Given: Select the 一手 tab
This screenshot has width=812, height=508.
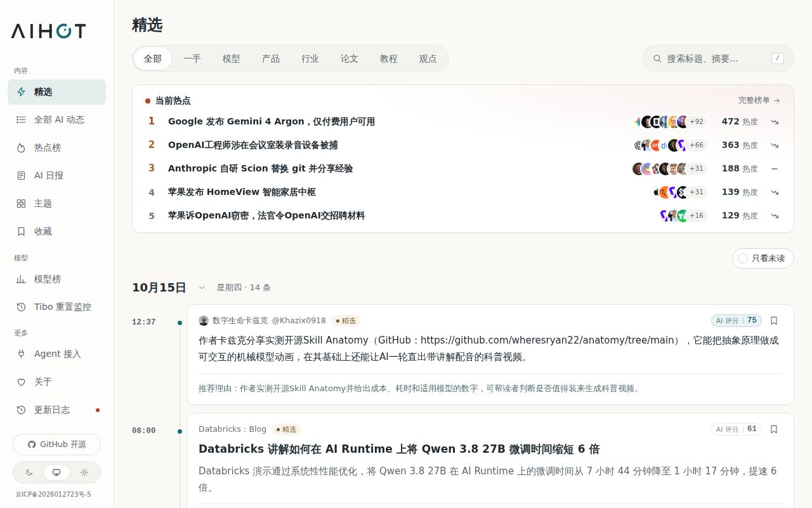Looking at the screenshot, I should pyautogui.click(x=192, y=58).
